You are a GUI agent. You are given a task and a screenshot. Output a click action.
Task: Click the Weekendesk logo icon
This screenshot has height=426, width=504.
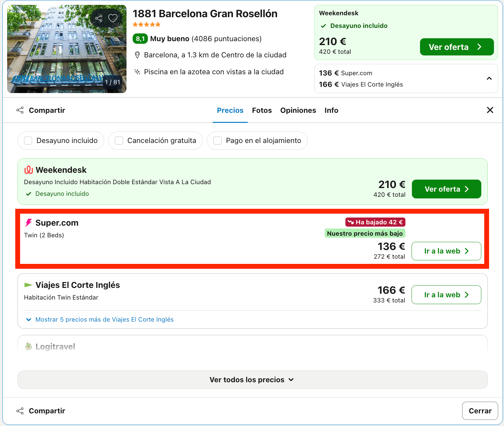[29, 170]
